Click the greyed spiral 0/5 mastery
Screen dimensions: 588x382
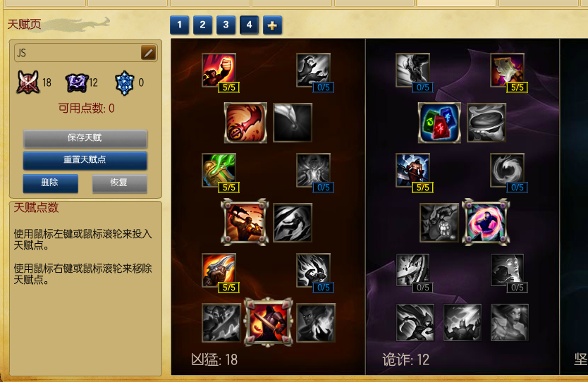click(x=507, y=170)
